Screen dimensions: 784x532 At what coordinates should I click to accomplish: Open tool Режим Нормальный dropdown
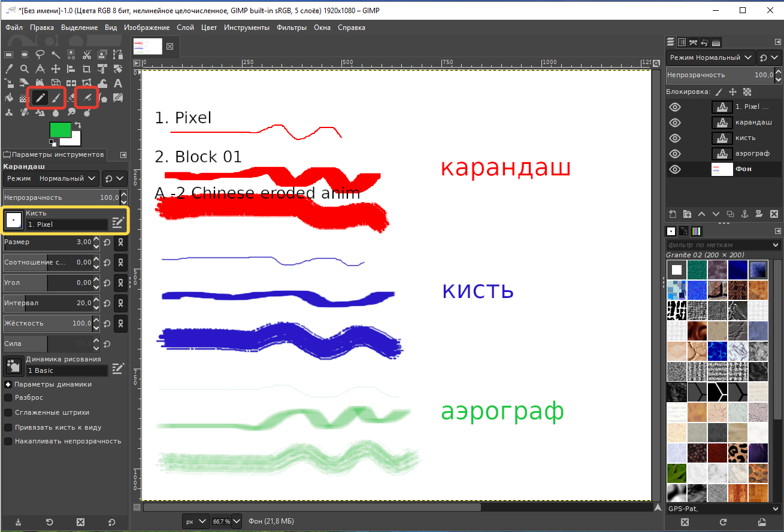pyautogui.click(x=51, y=178)
